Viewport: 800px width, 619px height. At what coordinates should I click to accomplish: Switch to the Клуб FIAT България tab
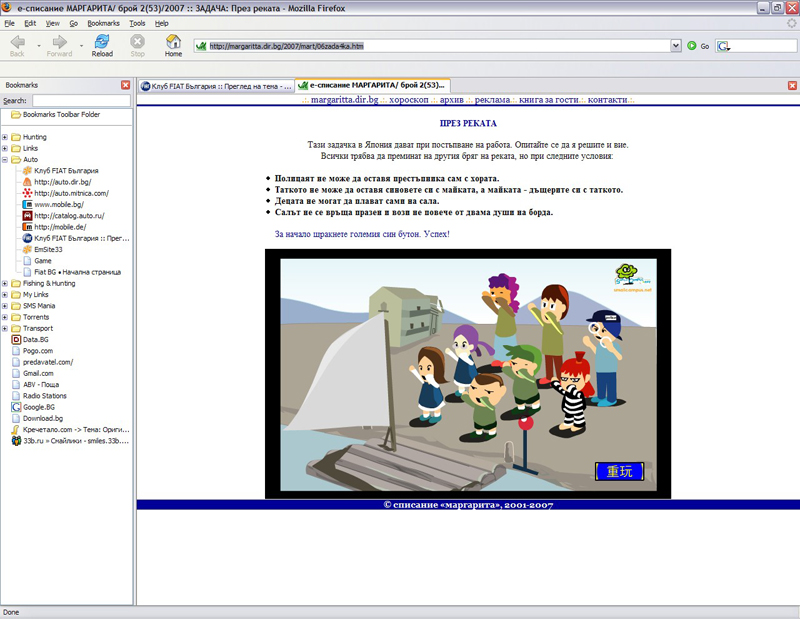(215, 86)
